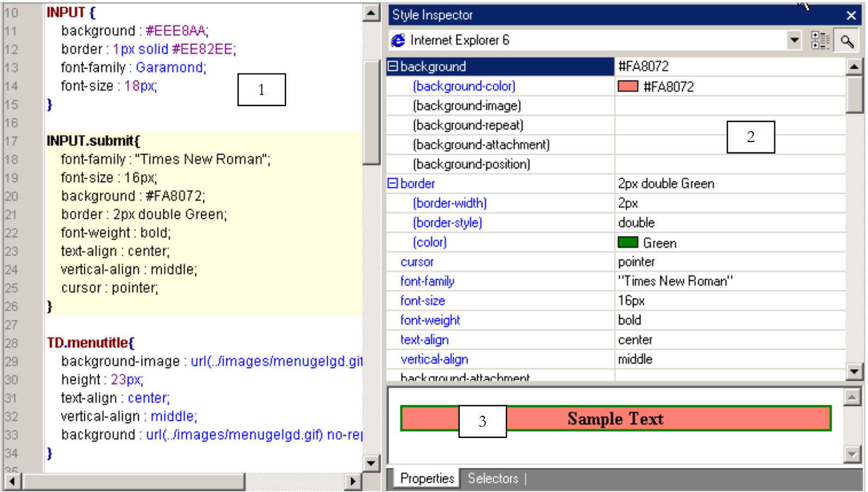The width and height of the screenshot is (868, 492).
Task: Click the property list scroll up arrow
Action: [x=854, y=67]
